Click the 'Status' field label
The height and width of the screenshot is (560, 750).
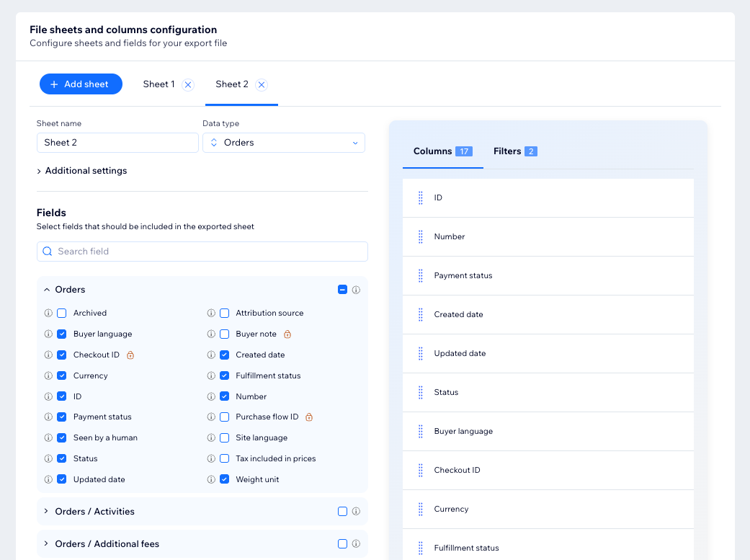85,458
